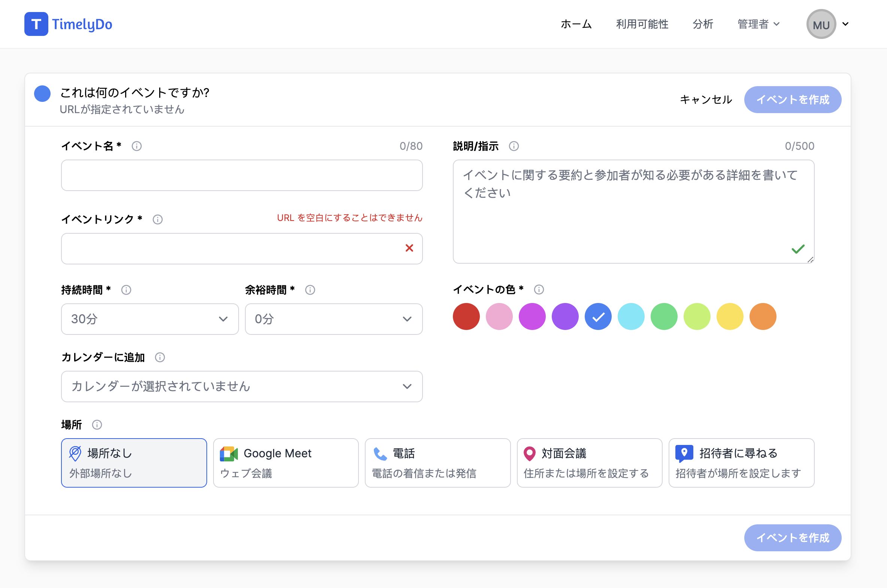Screen dimensions: 887x588
Task: Click the TimelyDo logo icon
Action: tap(36, 24)
